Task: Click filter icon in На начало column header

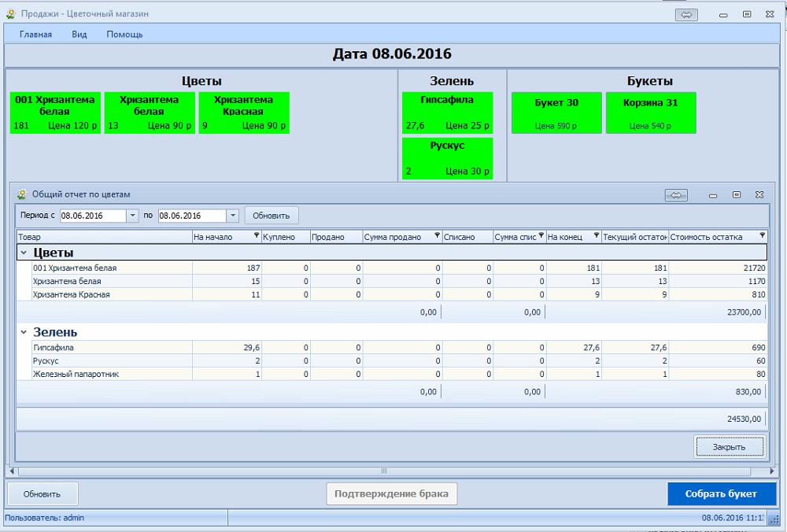Action: pyautogui.click(x=257, y=235)
